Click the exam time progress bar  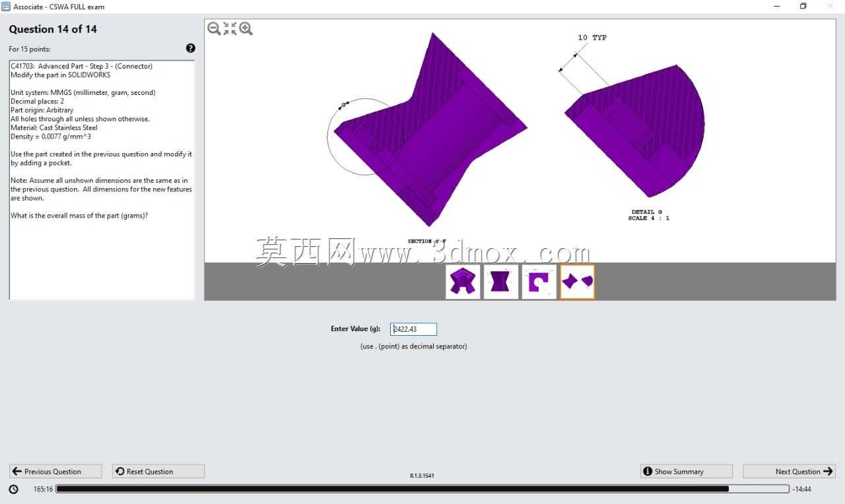422,489
